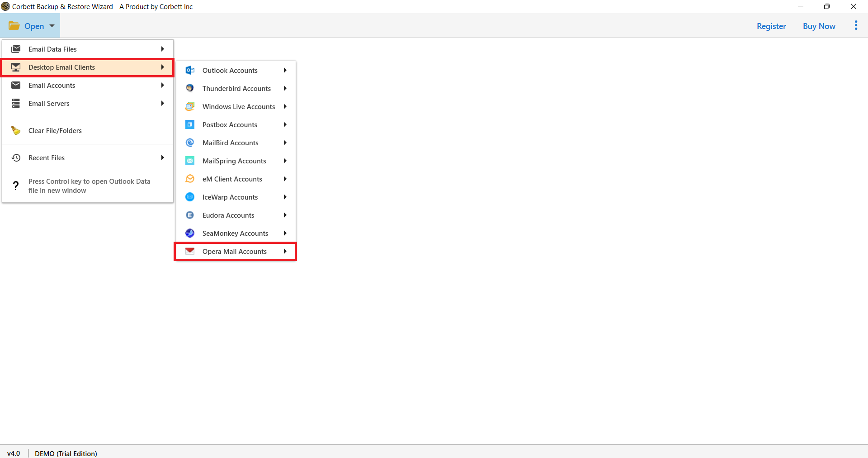This screenshot has width=868, height=458.
Task: Open Recent Files menu entry
Action: tap(88, 157)
